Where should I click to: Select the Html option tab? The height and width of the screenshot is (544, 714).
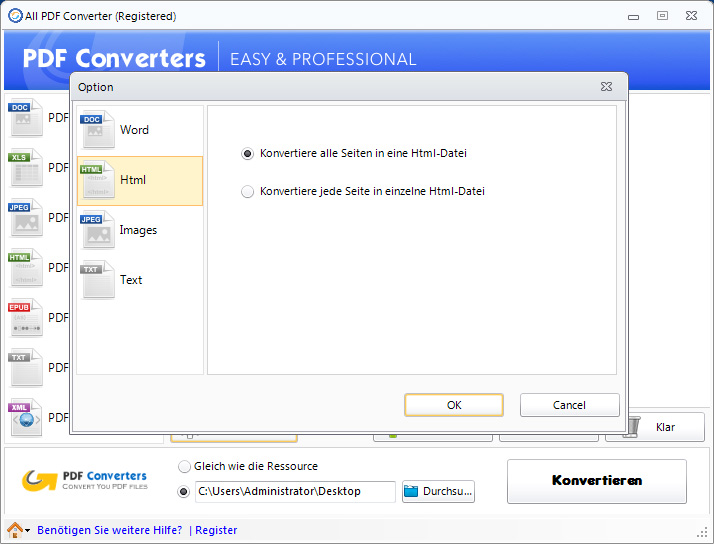pyautogui.click(x=140, y=181)
